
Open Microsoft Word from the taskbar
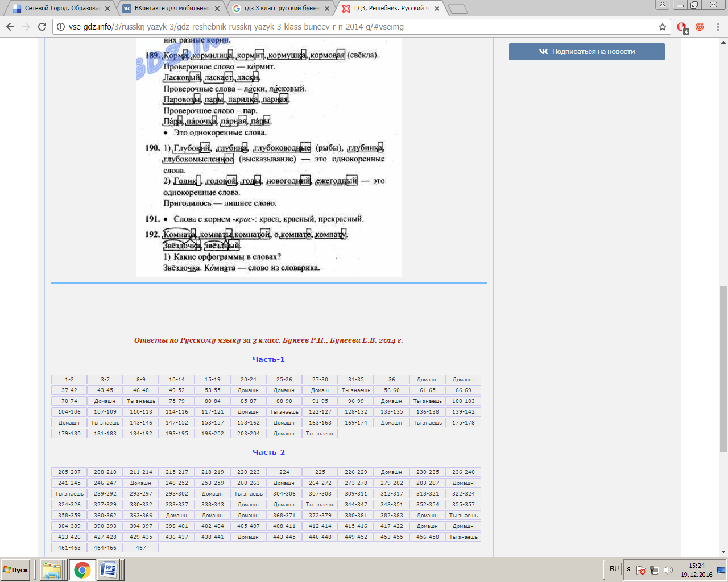[108, 570]
